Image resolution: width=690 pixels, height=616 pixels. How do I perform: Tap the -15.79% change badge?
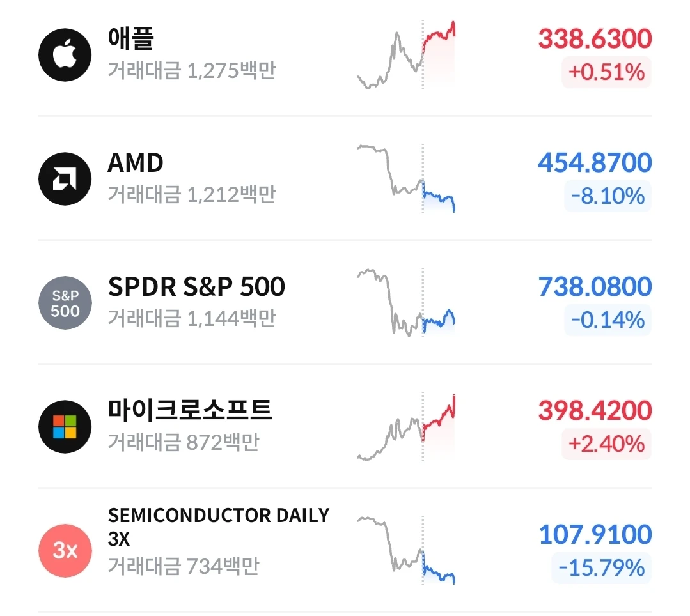pos(602,568)
